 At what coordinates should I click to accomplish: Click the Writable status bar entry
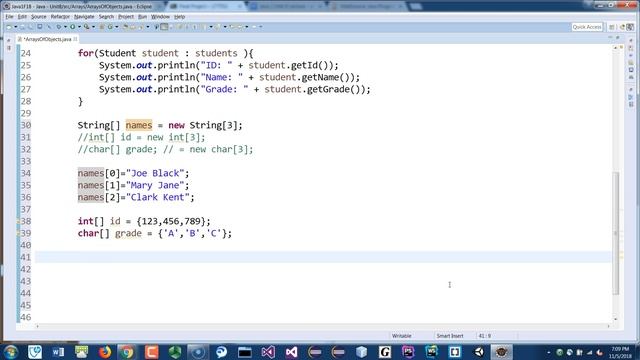click(x=402, y=336)
